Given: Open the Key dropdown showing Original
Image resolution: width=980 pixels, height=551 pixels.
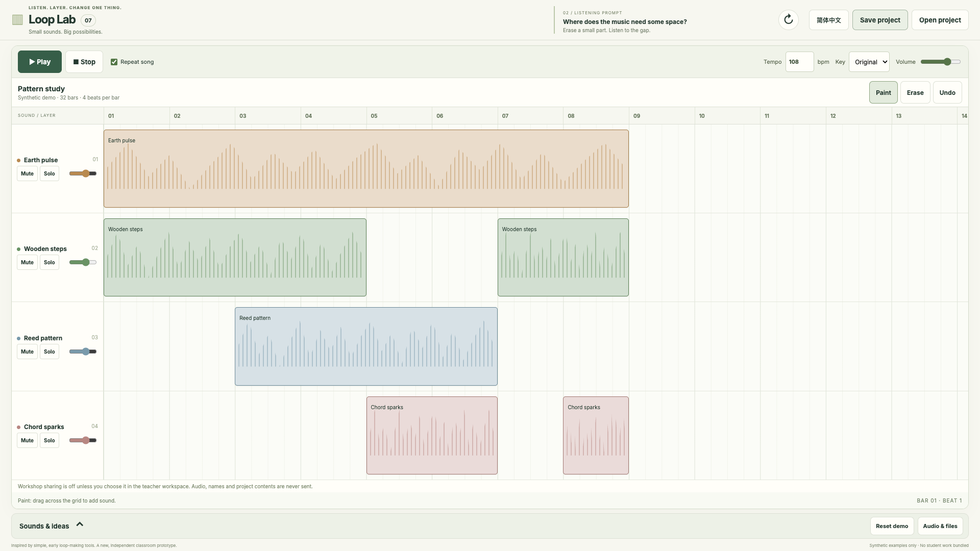Looking at the screenshot, I should (869, 62).
